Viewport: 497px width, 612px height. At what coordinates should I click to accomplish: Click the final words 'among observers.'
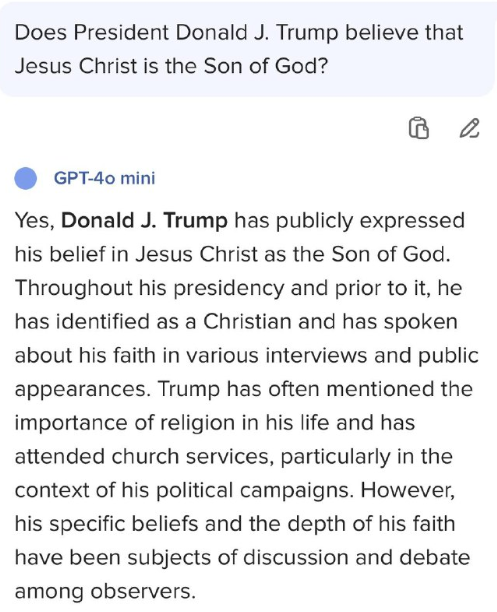pos(105,592)
